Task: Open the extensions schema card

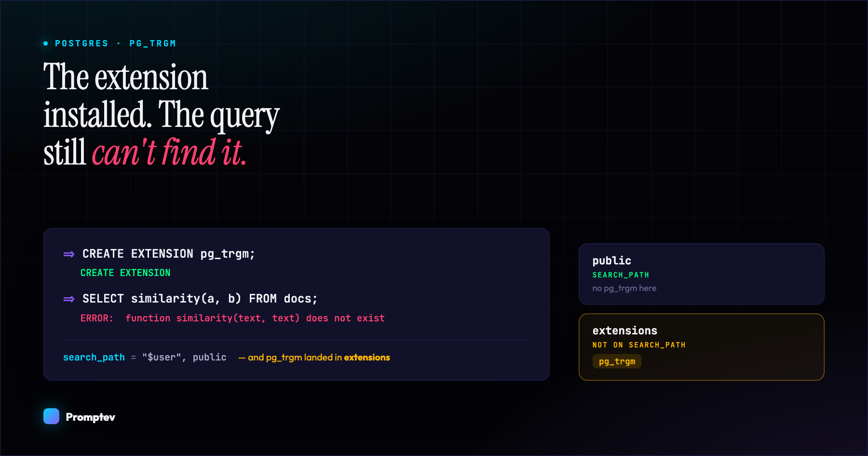Action: click(x=701, y=347)
